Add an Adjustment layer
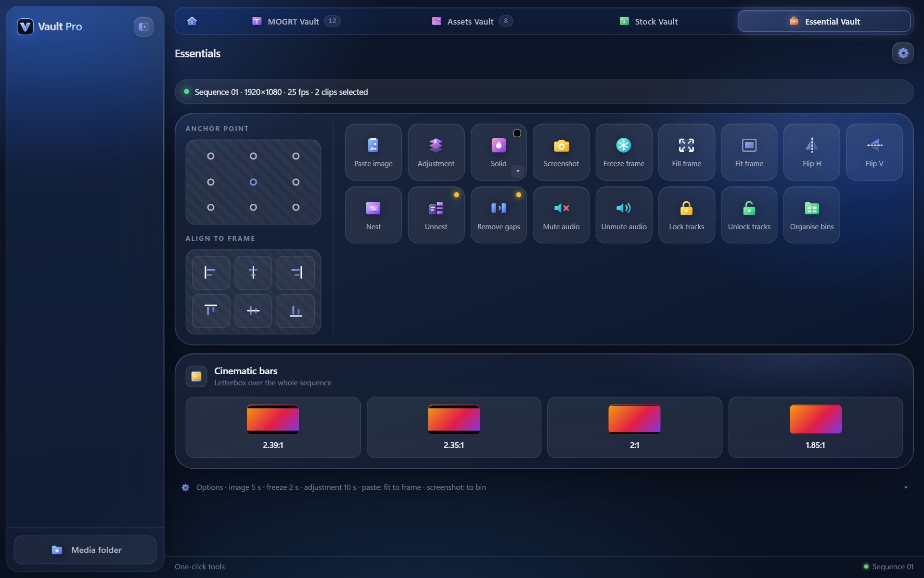This screenshot has width=924, height=578. tap(436, 152)
